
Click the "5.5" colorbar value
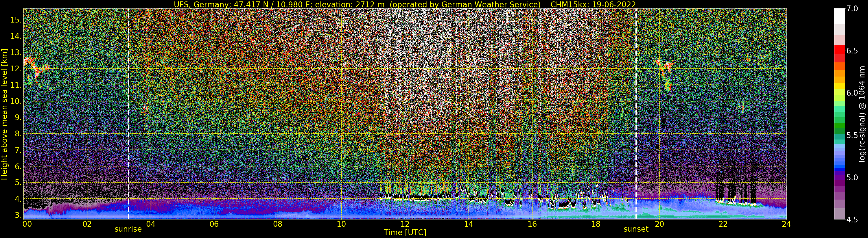coord(852,135)
